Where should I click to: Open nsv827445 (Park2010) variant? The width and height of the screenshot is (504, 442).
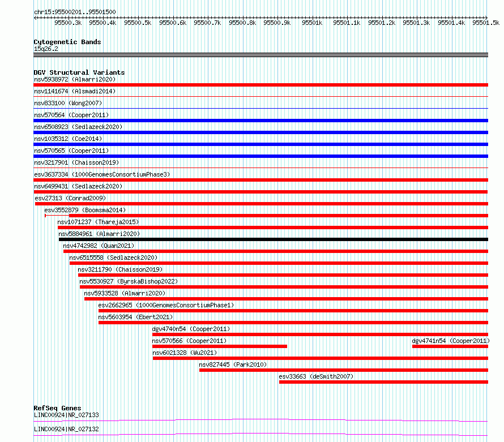(233, 364)
